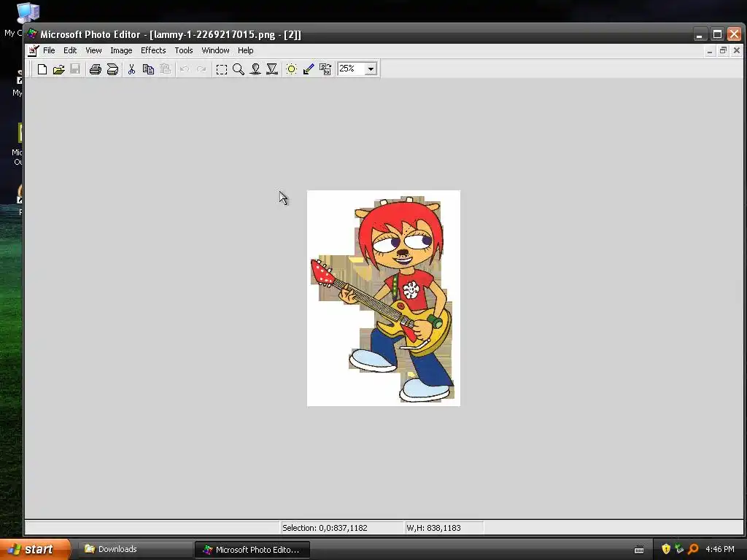
Task: Create a new image with New icon
Action: pyautogui.click(x=42, y=69)
